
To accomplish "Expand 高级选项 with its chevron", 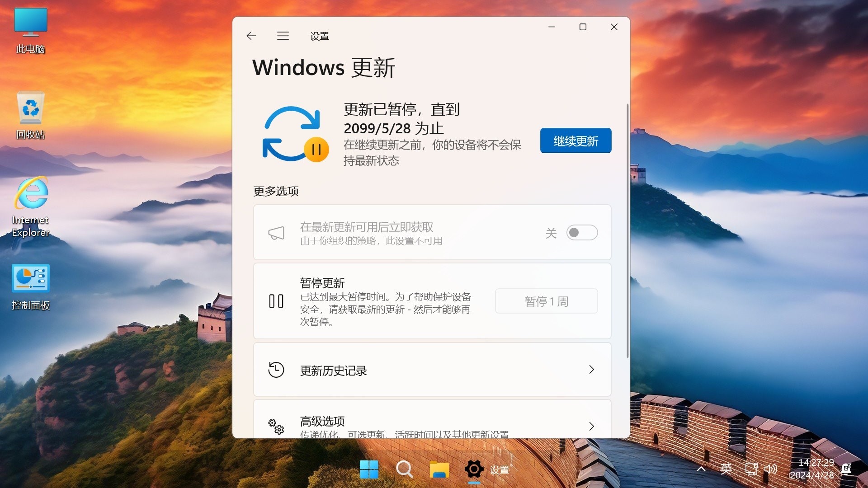I will point(591,426).
